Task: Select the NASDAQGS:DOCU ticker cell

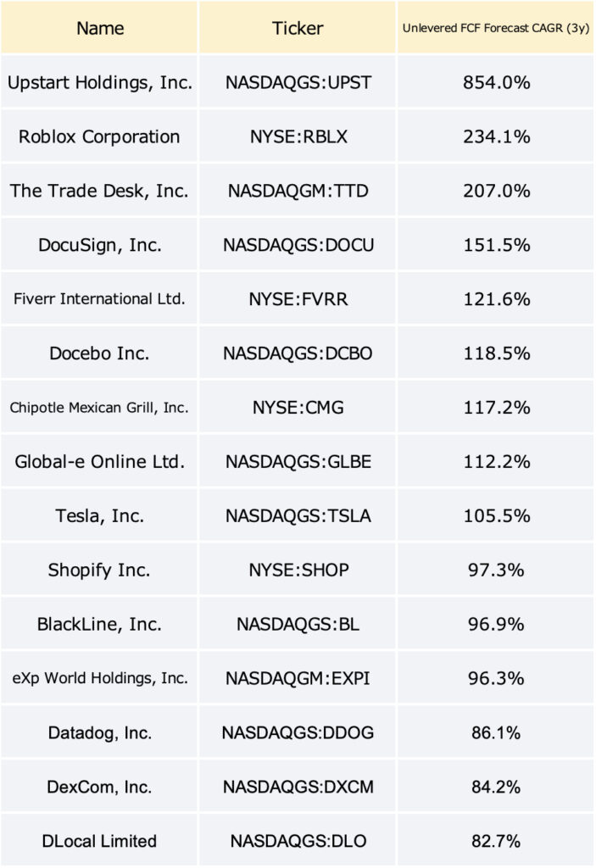Action: click(x=298, y=245)
